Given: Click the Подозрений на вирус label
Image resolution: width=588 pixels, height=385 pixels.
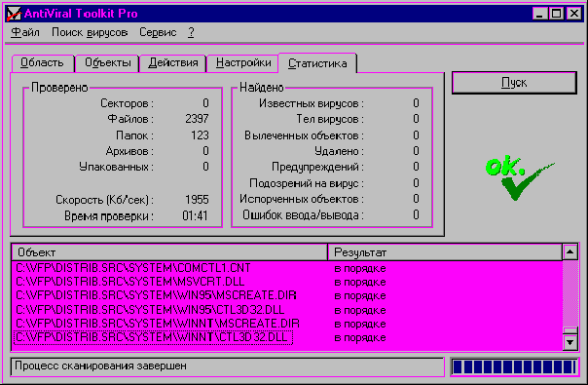Looking at the screenshot, I should (x=307, y=183).
